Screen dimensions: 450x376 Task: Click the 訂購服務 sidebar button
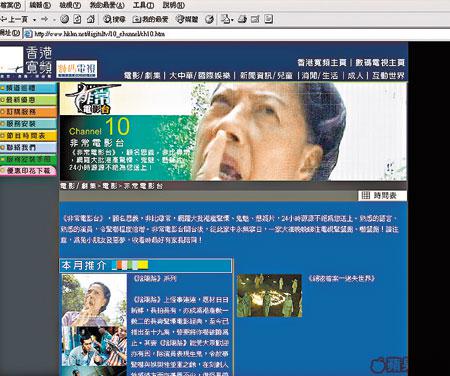pyautogui.click(x=28, y=112)
